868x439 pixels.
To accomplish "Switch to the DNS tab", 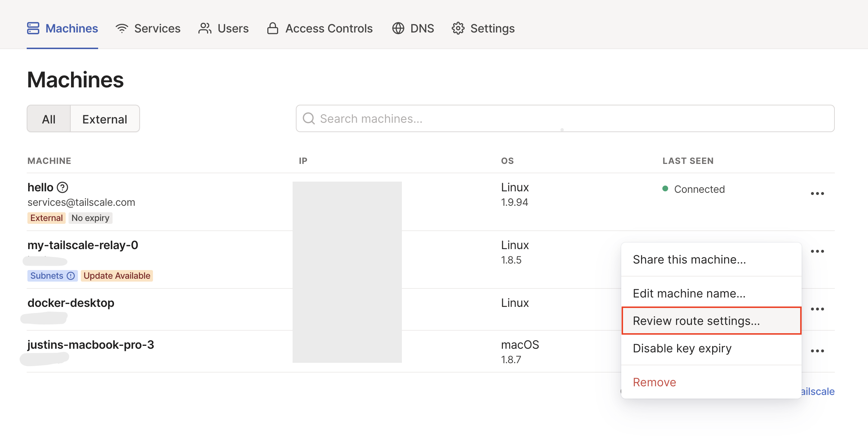I will click(413, 28).
